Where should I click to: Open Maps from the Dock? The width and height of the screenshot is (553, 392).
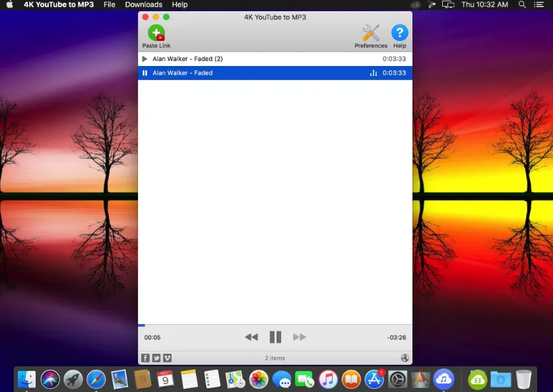pyautogui.click(x=235, y=379)
